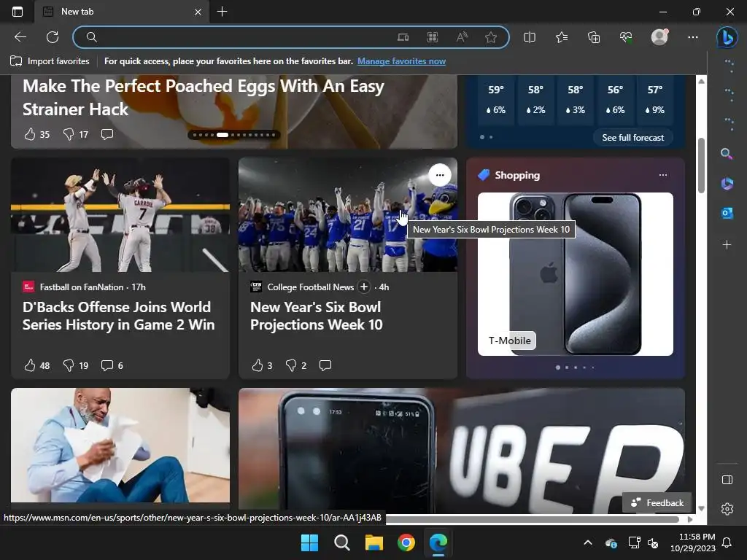Open the tab actions menu icon
The image size is (747, 560).
click(x=18, y=12)
